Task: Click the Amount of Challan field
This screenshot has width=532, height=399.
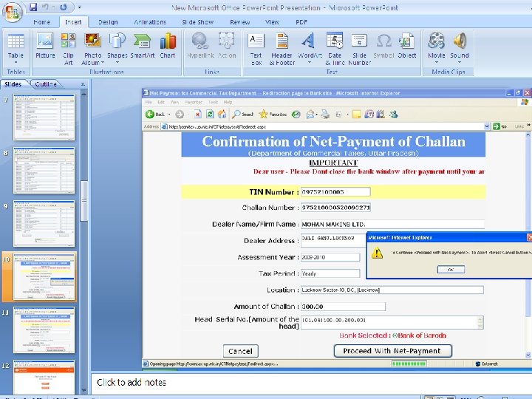Action: tap(343, 307)
